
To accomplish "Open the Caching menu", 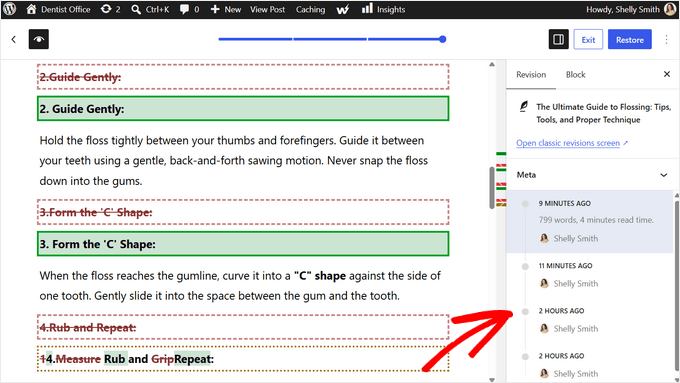I will point(310,9).
